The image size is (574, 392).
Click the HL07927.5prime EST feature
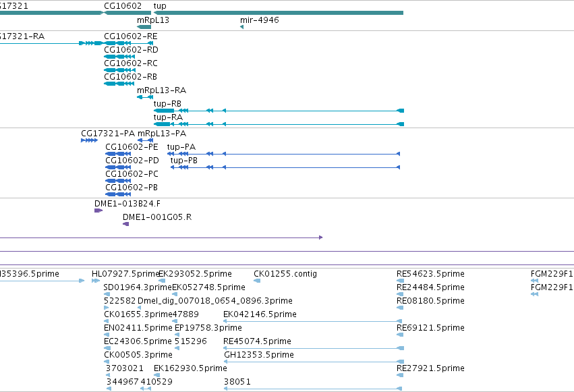click(x=96, y=281)
